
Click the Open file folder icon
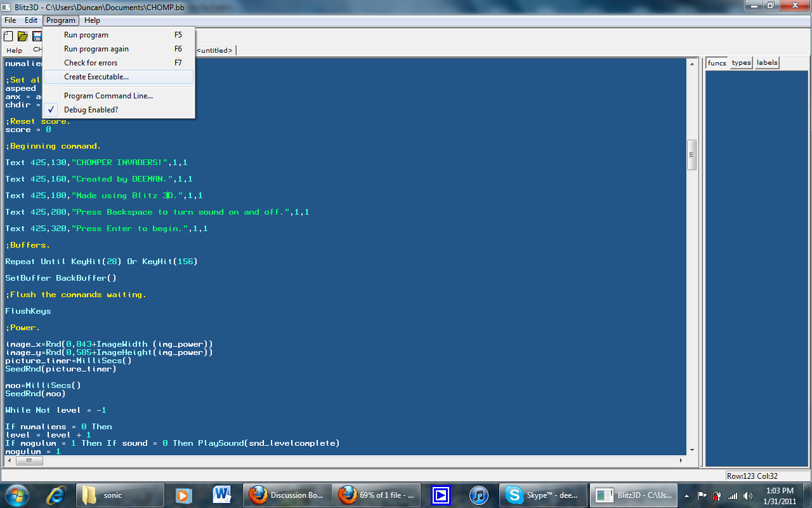coord(23,36)
